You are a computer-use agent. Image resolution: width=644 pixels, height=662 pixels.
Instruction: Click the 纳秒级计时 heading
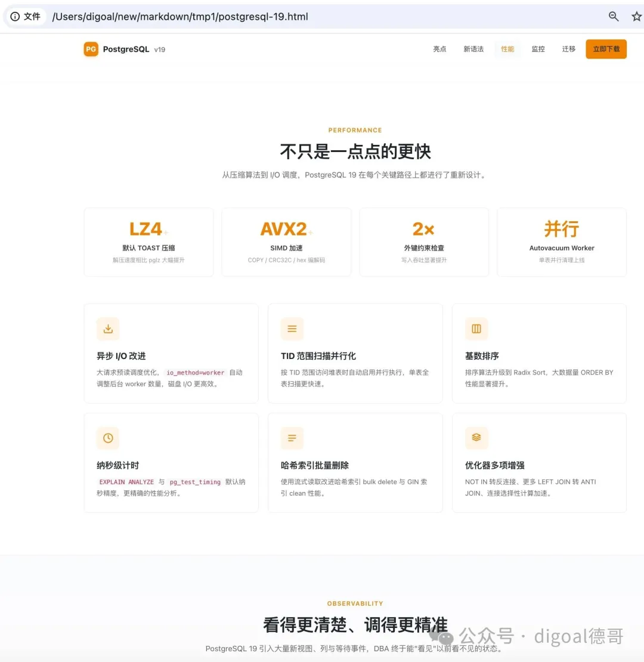117,465
